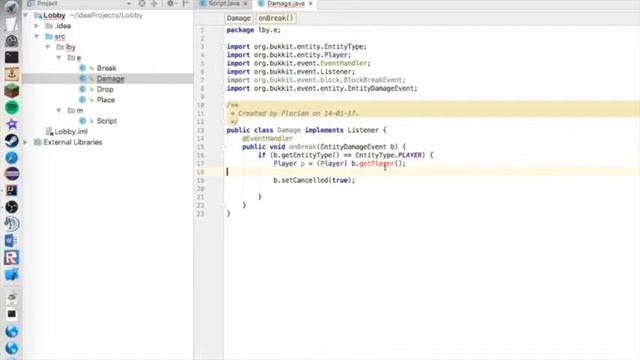The height and width of the screenshot is (360, 640).
Task: Click the upper globe icon in the dock
Action: (11, 331)
